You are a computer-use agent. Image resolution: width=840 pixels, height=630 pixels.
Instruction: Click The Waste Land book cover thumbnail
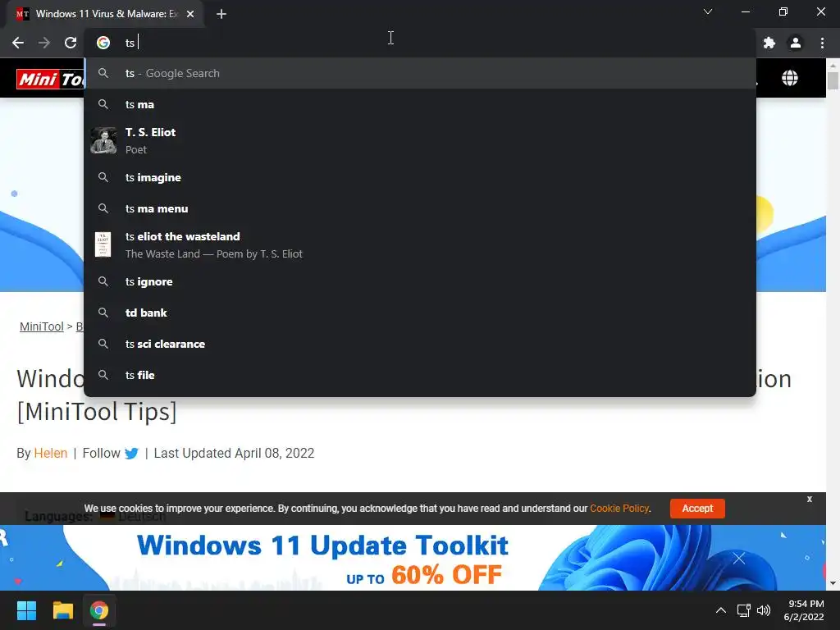(103, 244)
